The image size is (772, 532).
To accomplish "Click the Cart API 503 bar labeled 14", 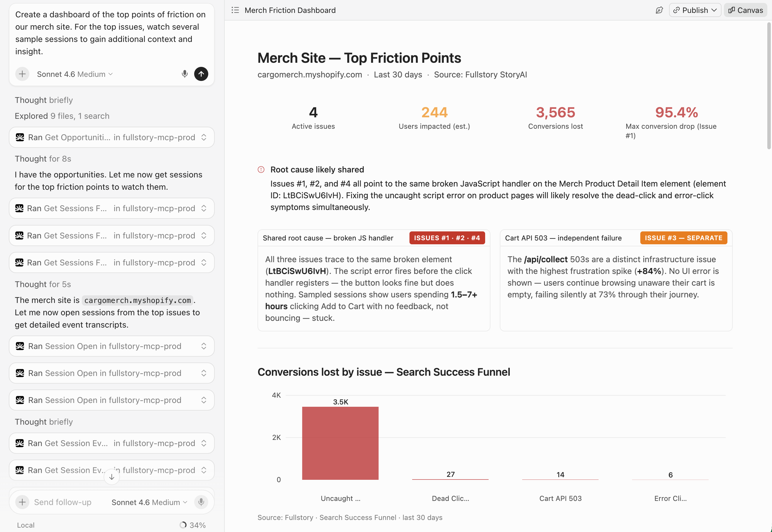I will click(x=560, y=479).
